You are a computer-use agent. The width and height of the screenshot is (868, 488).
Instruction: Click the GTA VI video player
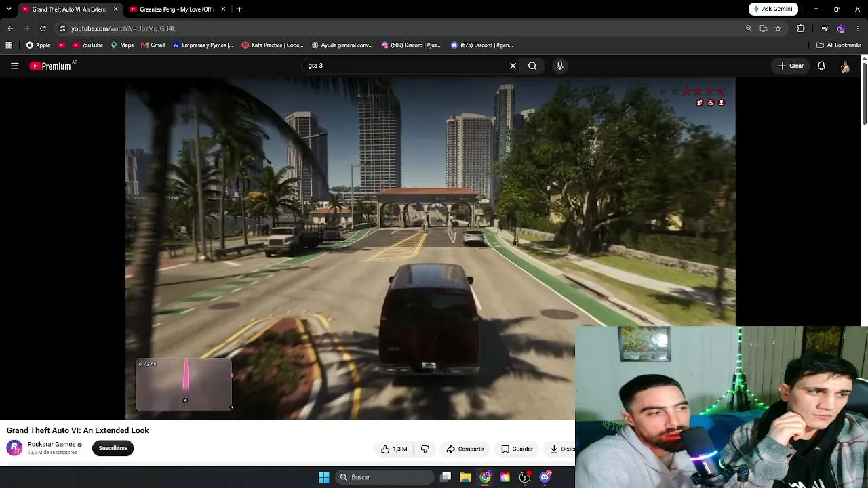pyautogui.click(x=430, y=249)
